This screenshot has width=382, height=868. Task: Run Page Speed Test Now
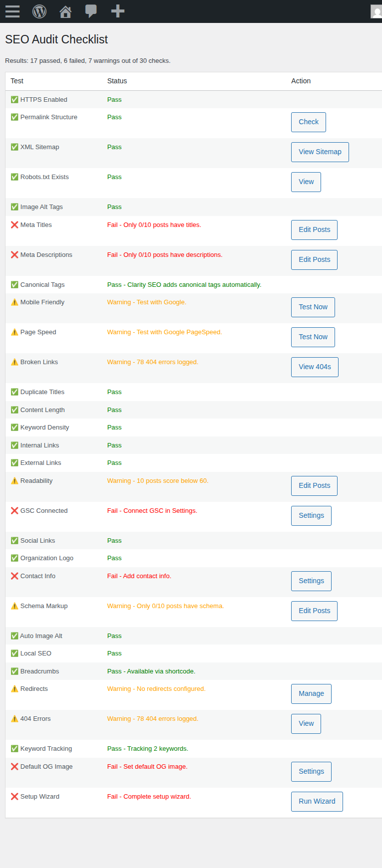[x=313, y=337]
